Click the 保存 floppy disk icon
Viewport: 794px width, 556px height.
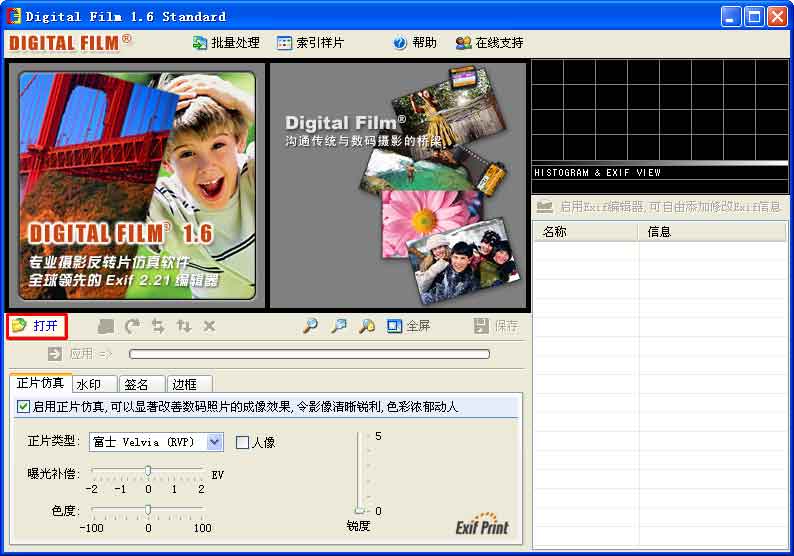tap(481, 326)
